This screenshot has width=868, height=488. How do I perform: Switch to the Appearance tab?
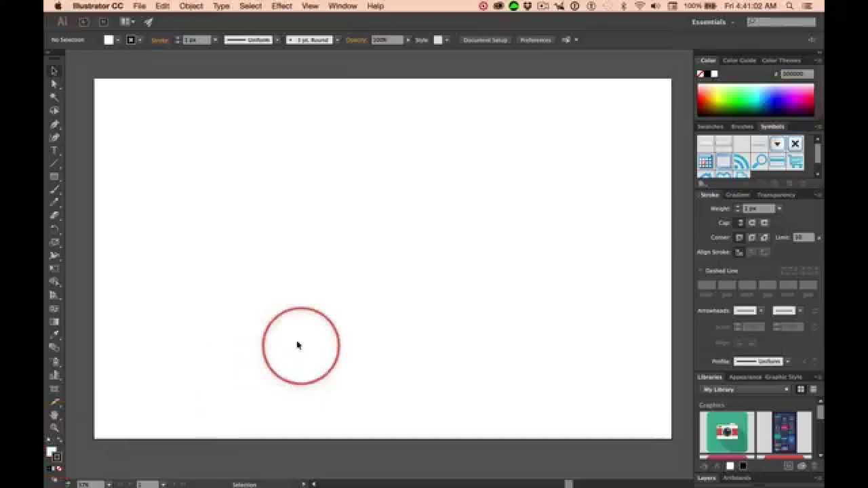[745, 377]
